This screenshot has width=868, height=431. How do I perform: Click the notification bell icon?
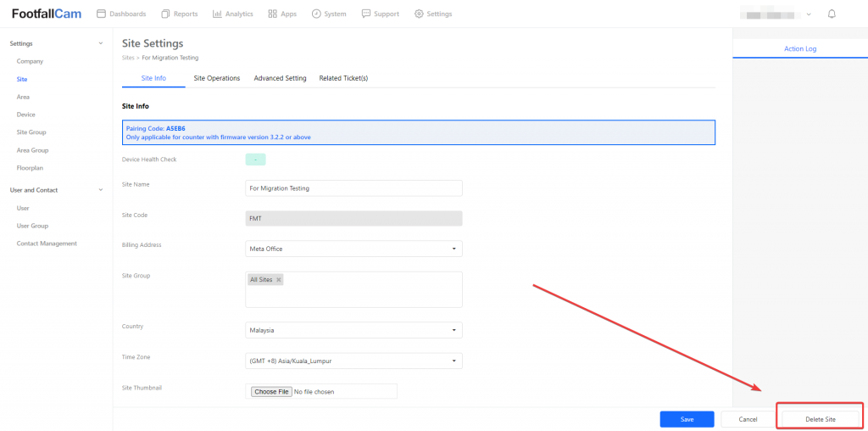[832, 14]
